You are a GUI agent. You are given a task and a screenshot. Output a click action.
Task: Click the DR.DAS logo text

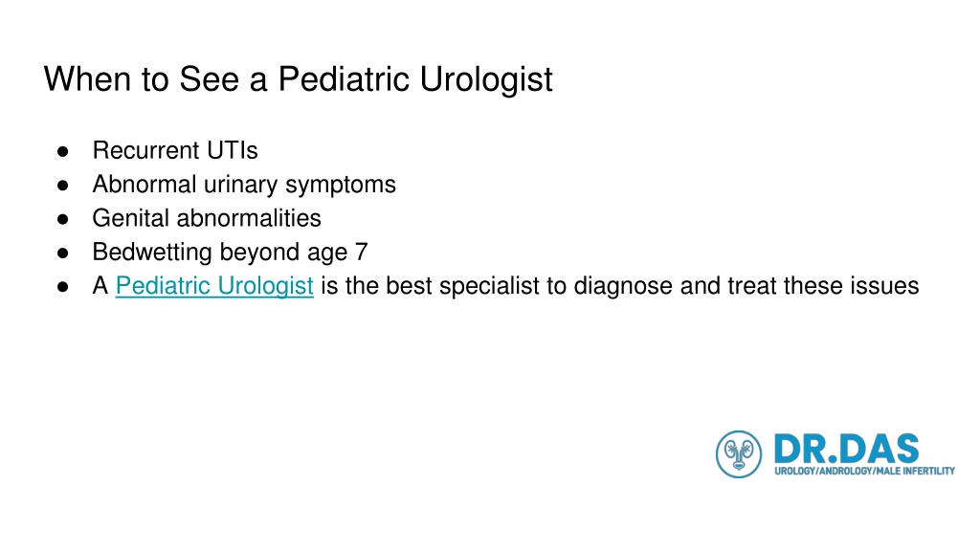[x=846, y=449]
